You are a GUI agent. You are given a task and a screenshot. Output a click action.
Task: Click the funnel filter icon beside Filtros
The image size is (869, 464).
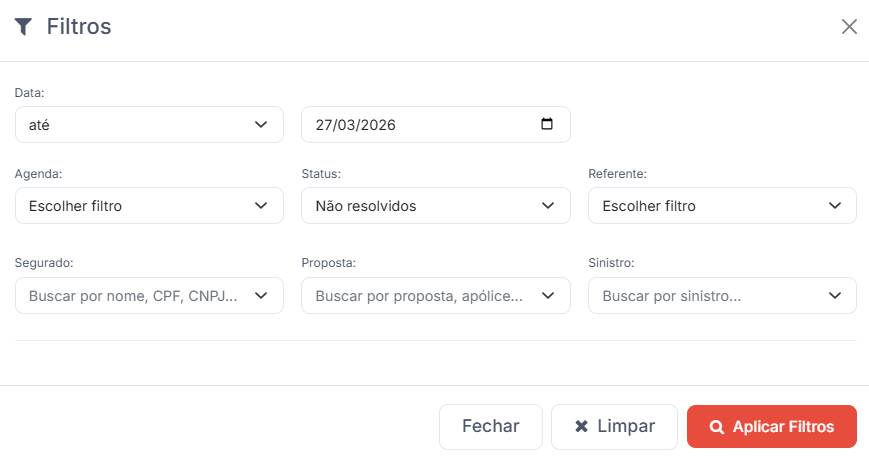click(x=24, y=27)
